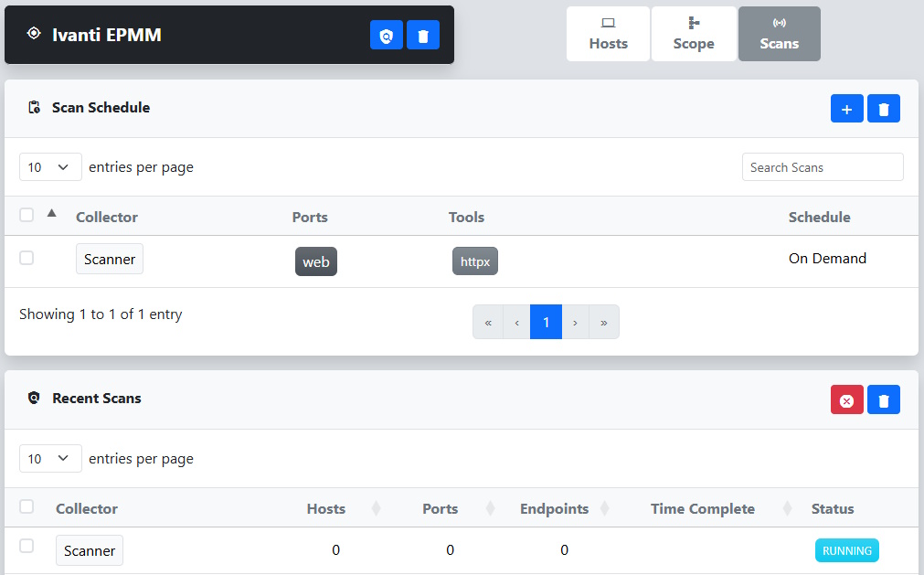
Task: Sort Scan Schedule by the ascending arrow
Action: point(52,213)
